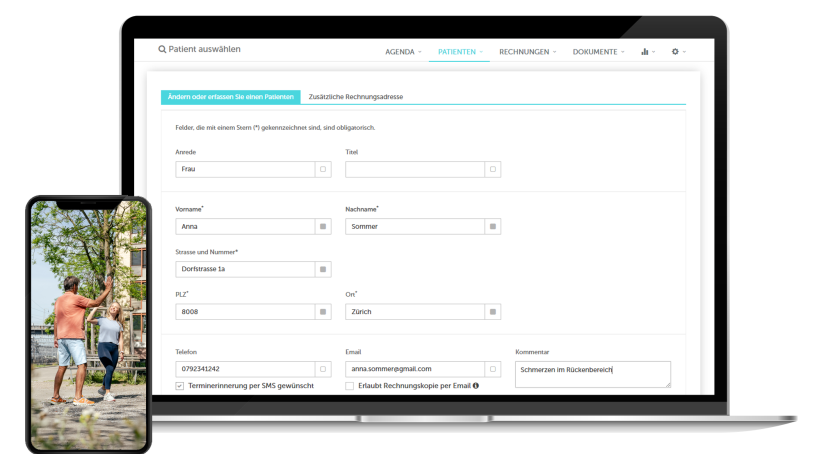Click the small box beside the Telefon field
Screen dimensions: 826x454
pos(323,369)
